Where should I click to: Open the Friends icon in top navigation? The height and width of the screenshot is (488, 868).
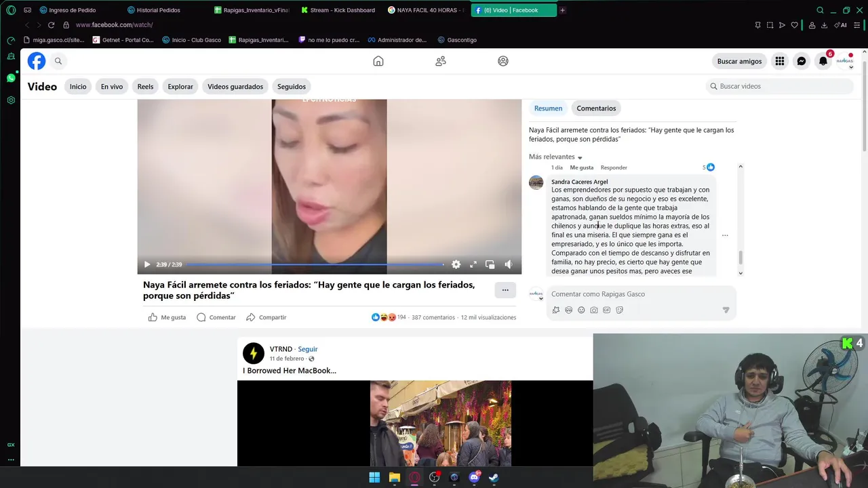(x=441, y=61)
